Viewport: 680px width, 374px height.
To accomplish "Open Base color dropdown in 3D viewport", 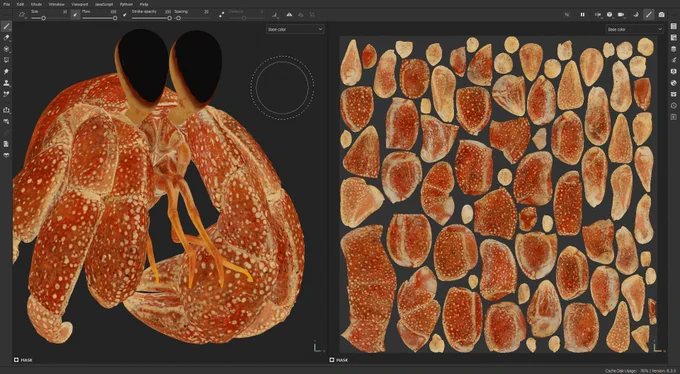I will click(x=295, y=29).
